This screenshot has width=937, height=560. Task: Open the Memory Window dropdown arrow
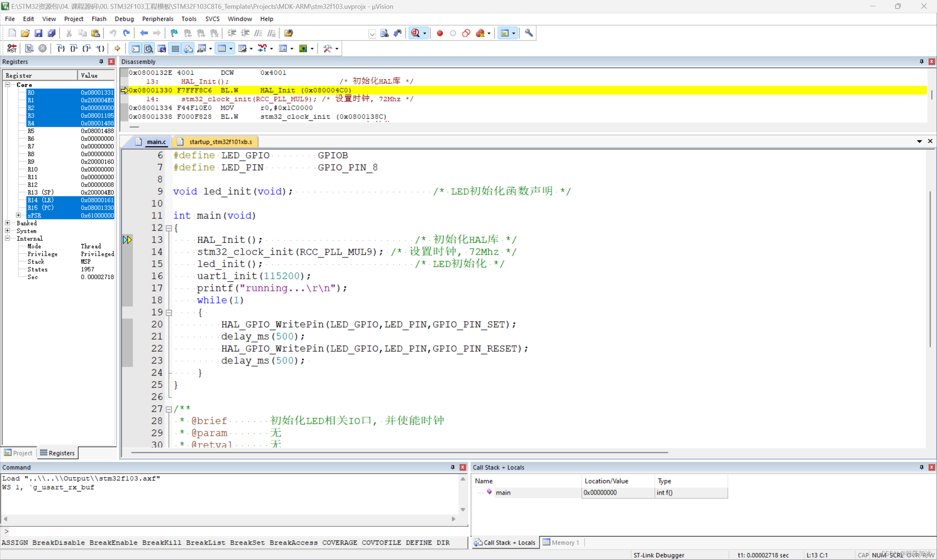pos(231,49)
